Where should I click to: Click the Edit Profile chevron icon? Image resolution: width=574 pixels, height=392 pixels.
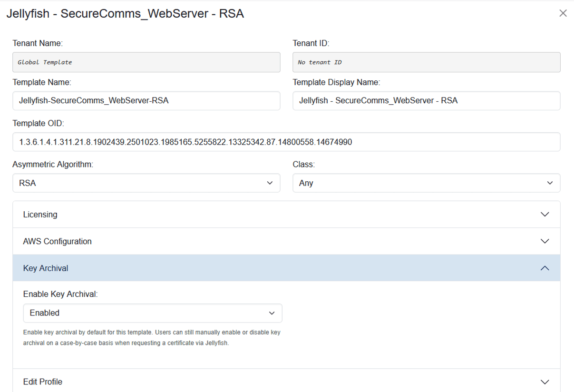click(545, 381)
